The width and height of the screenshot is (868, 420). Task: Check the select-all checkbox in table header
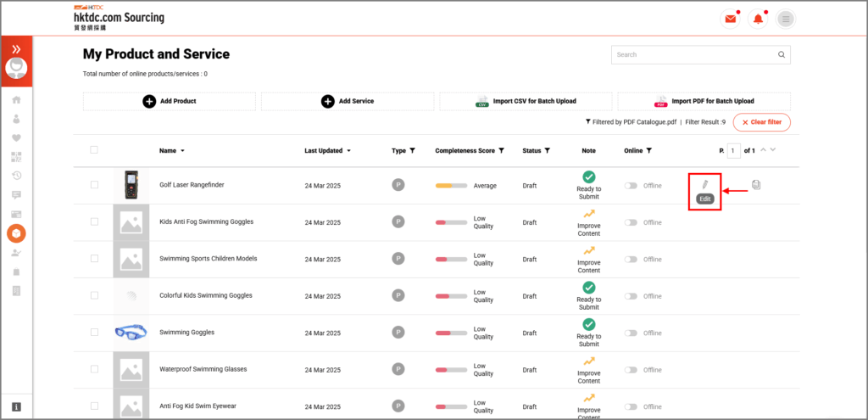[94, 150]
